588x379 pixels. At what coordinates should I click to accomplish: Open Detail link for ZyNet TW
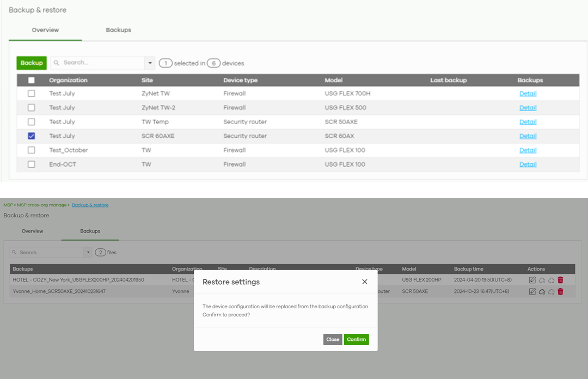tap(528, 94)
